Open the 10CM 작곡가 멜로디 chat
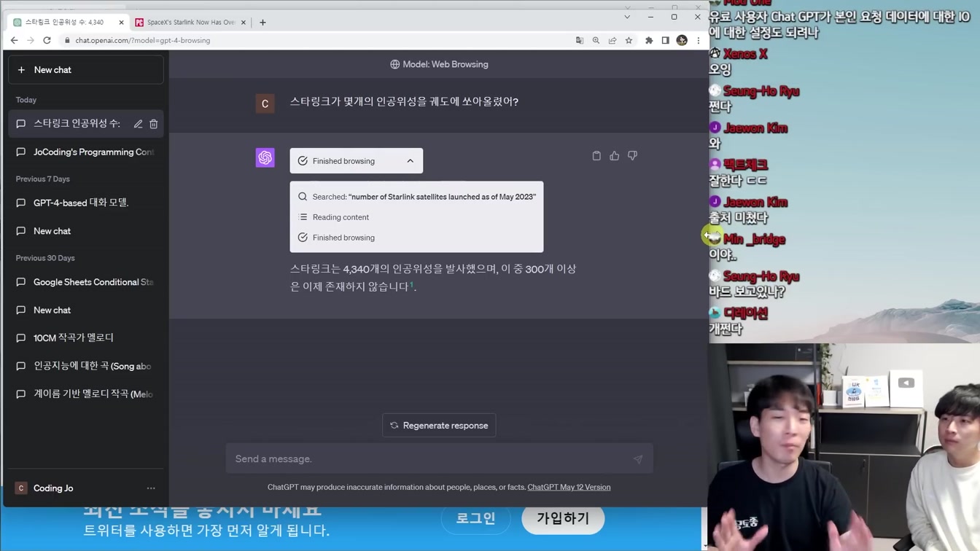Image resolution: width=980 pixels, height=551 pixels. (86, 337)
